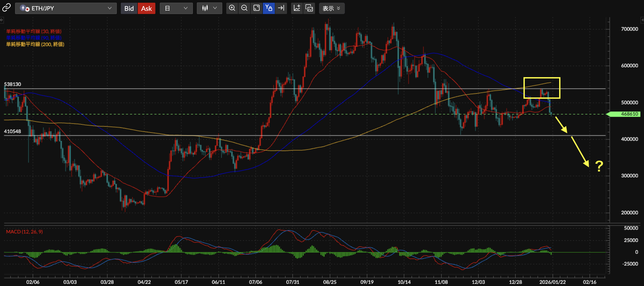This screenshot has width=644, height=286.
Task: Open the ETH/JPY symbol dropdown
Action: coord(66,8)
